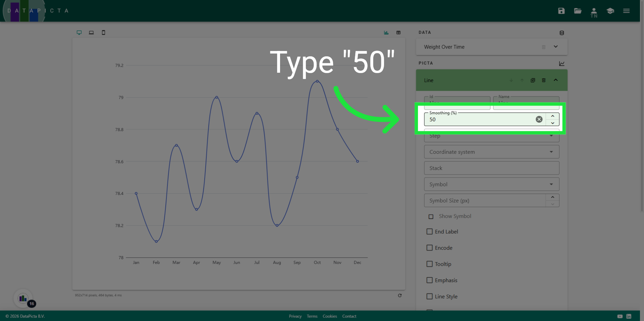644x321 pixels.
Task: Open the Symbol dropdown
Action: [491, 184]
